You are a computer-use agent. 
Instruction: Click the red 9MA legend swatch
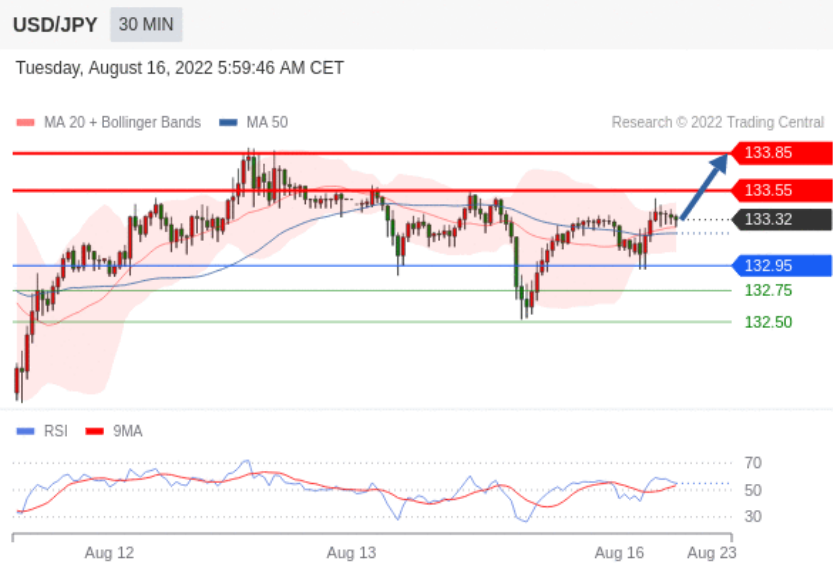pos(95,431)
